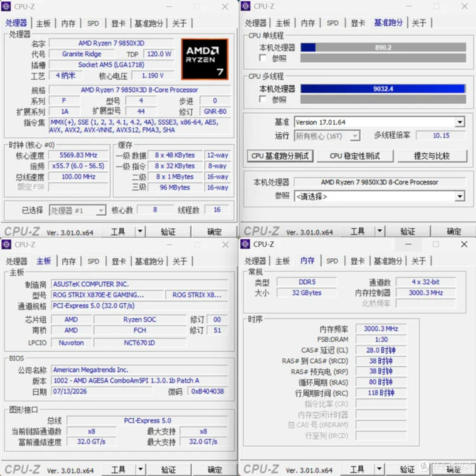The image size is (476, 476).
Task: Click 验证 in the mainboard window
Action: (x=168, y=470)
